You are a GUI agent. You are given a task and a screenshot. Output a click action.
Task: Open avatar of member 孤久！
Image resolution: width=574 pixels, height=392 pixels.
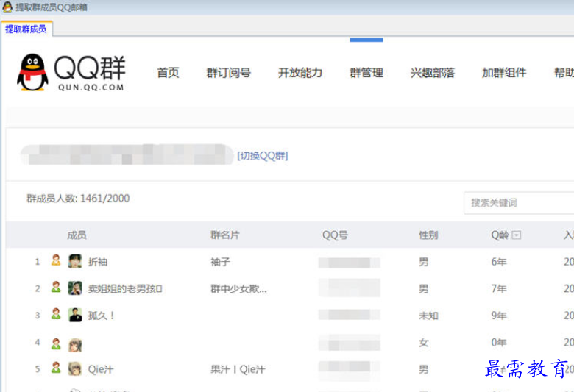tap(75, 315)
